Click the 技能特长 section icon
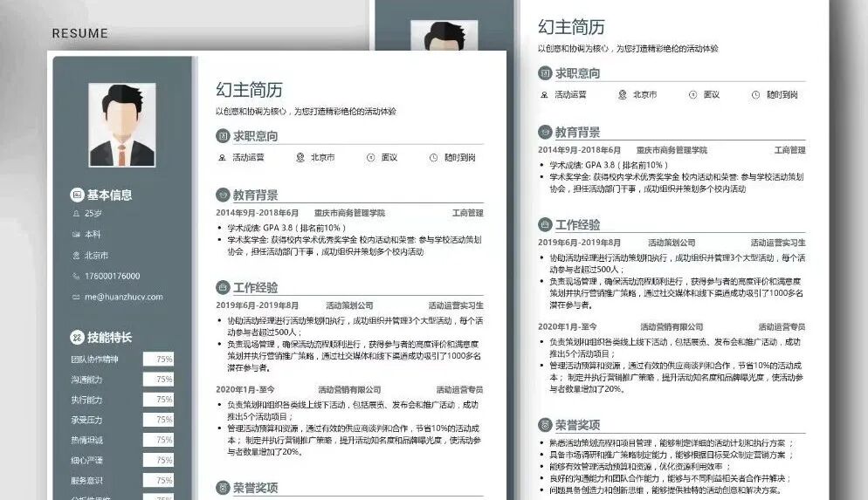Screen dimensions: 868x500 (76, 337)
